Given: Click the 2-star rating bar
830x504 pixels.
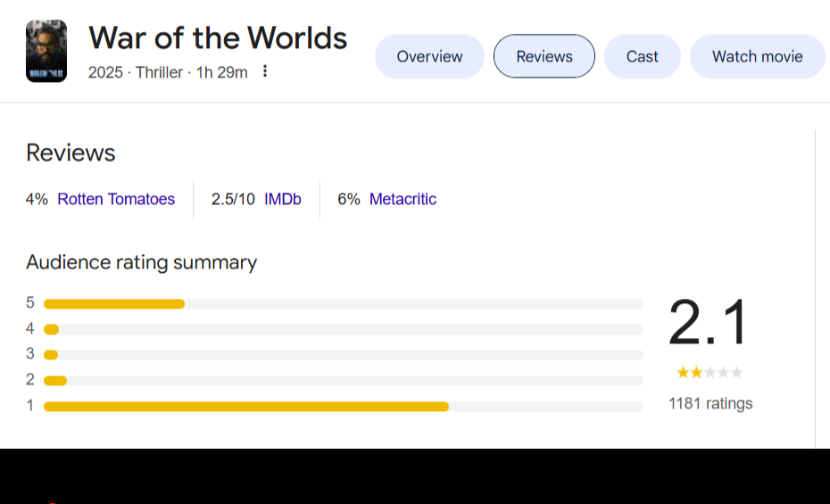Looking at the screenshot, I should tap(343, 381).
